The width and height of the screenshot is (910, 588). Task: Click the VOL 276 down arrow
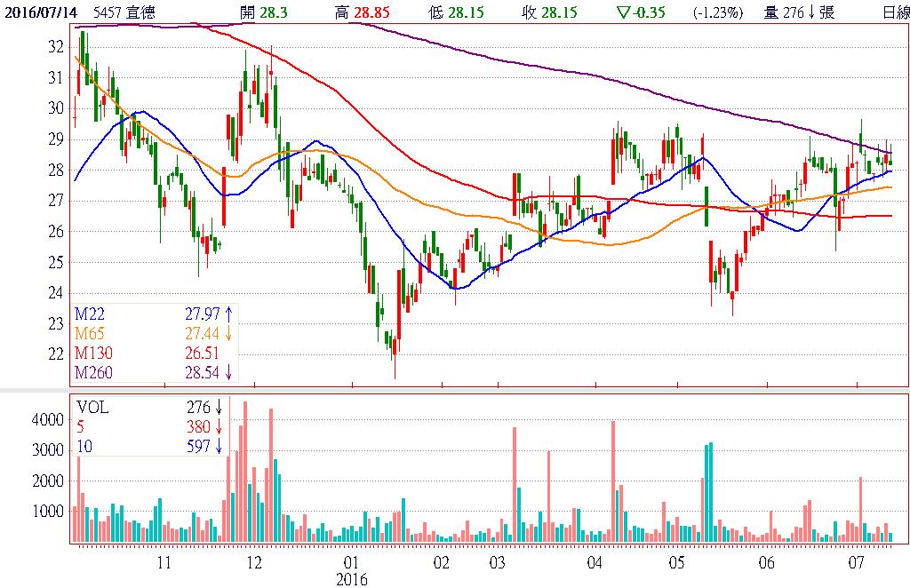tap(218, 409)
